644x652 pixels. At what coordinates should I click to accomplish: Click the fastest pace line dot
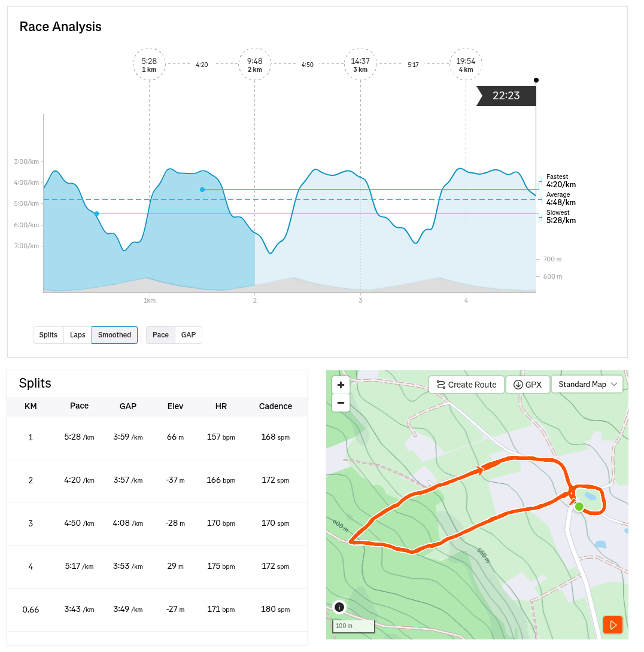pos(202,190)
